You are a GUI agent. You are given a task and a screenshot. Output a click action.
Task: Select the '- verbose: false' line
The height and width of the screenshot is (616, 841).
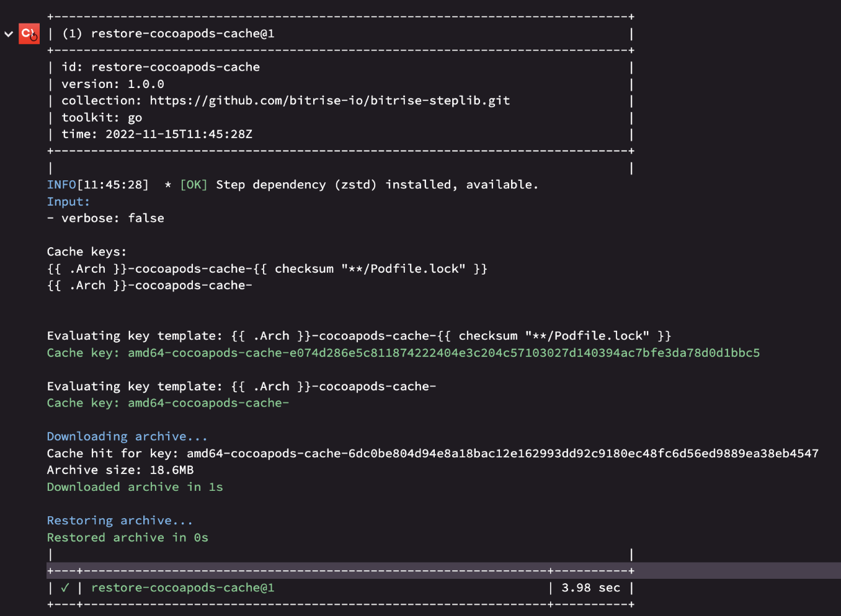[105, 218]
